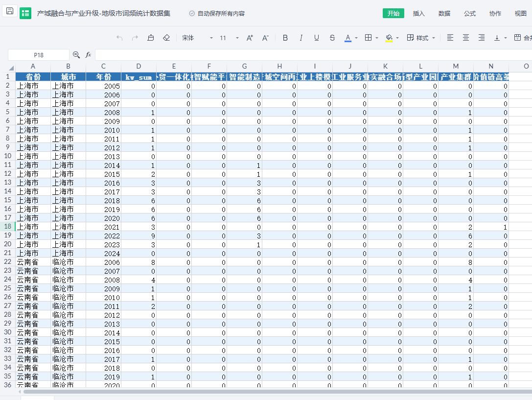The height and width of the screenshot is (400, 532).
Task: Click the save document icon
Action: (x=10, y=11)
